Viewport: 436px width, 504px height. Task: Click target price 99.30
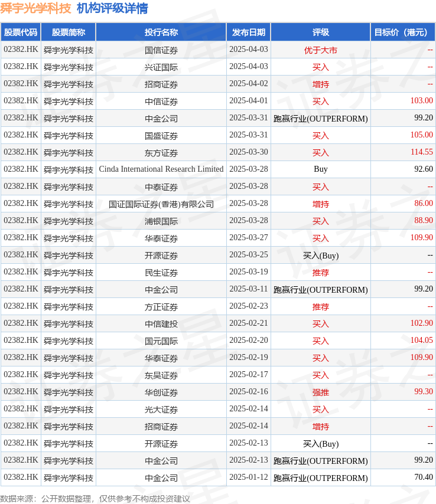pyautogui.click(x=424, y=391)
